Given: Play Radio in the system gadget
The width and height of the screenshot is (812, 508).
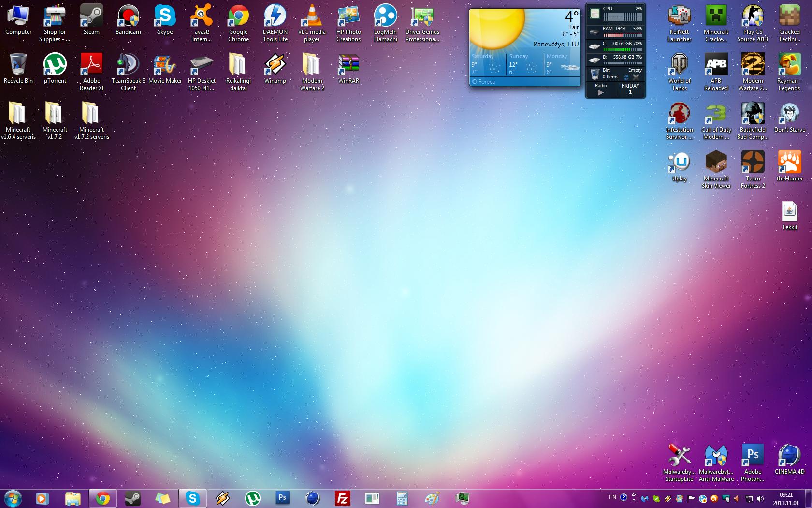Looking at the screenshot, I should (x=601, y=92).
